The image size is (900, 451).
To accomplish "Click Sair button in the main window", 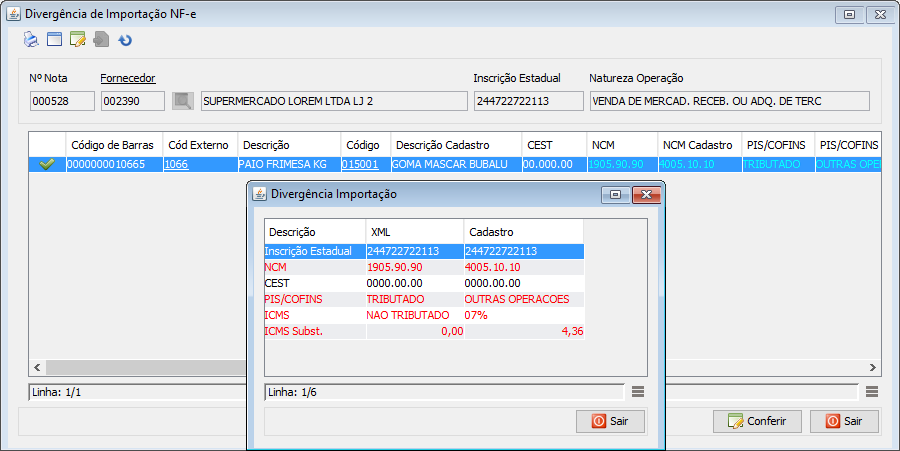I will click(844, 421).
